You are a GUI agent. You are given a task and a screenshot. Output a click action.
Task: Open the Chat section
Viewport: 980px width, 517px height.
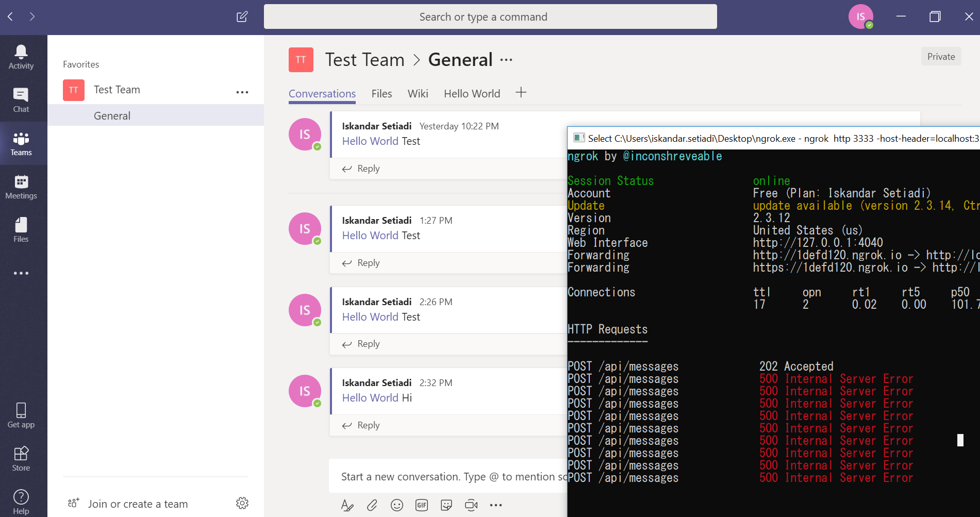pyautogui.click(x=21, y=100)
